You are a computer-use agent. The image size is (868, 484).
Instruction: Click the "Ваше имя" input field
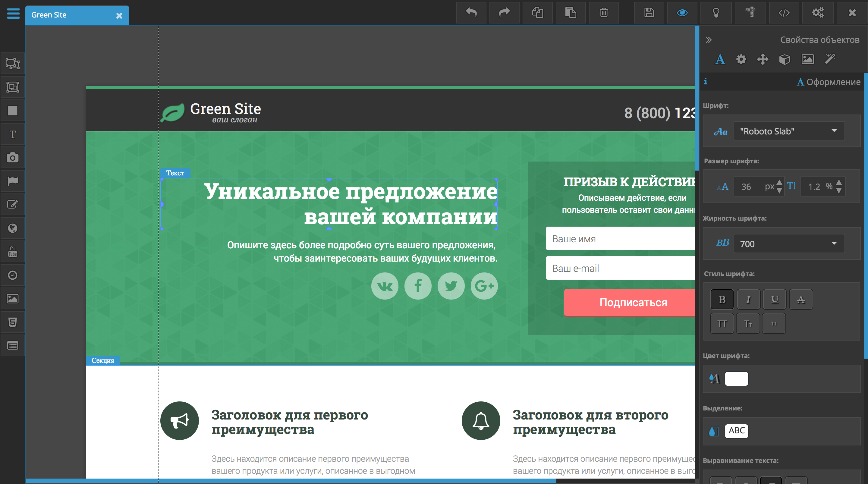pos(620,239)
